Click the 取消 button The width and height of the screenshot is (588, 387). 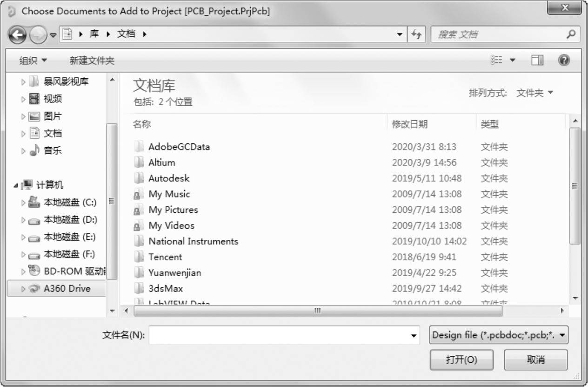[x=536, y=360]
